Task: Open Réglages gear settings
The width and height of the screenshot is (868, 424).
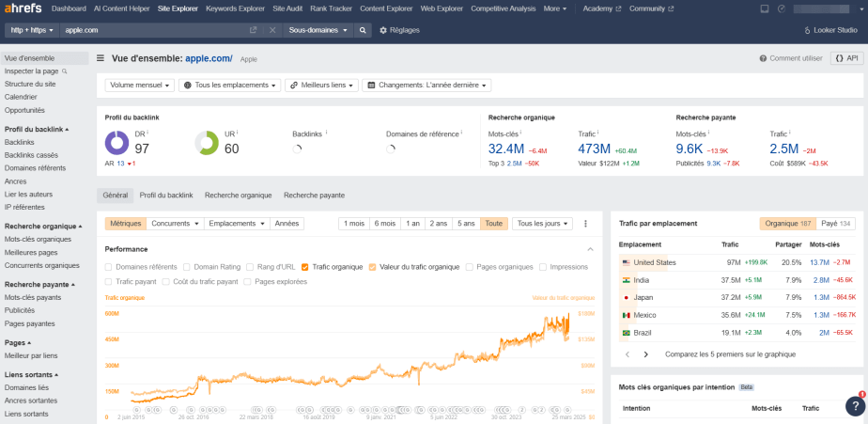Action: click(399, 30)
